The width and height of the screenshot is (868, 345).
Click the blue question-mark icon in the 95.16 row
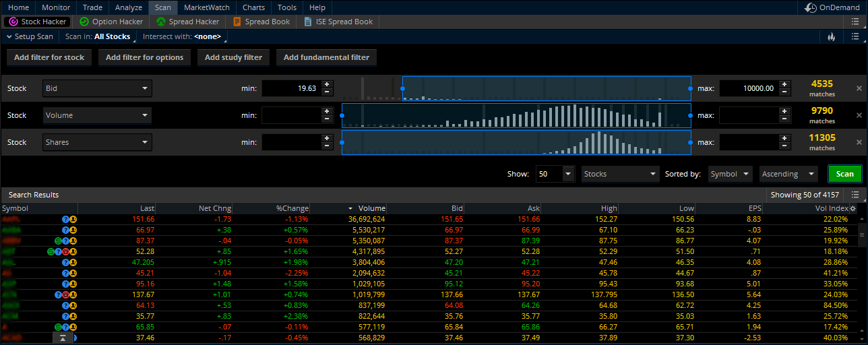[x=65, y=284]
